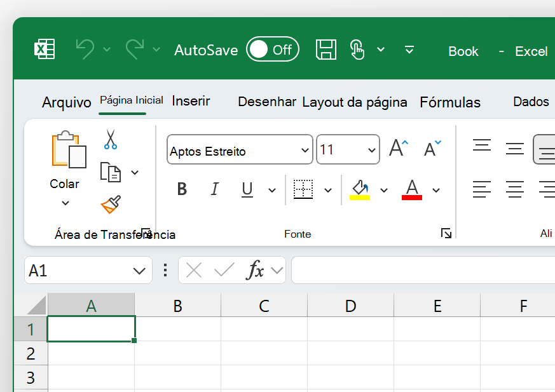The image size is (555, 392).
Task: Redo the last action
Action: click(135, 49)
